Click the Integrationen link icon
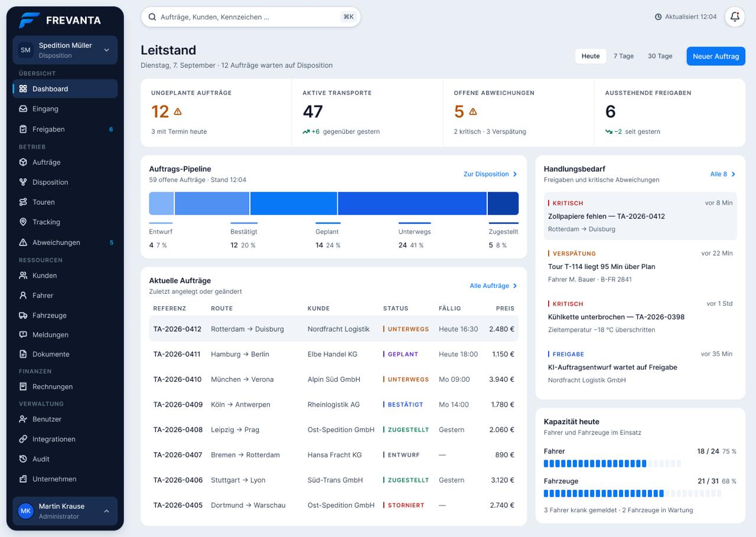Screen dimensions: 756x537 tap(23, 439)
